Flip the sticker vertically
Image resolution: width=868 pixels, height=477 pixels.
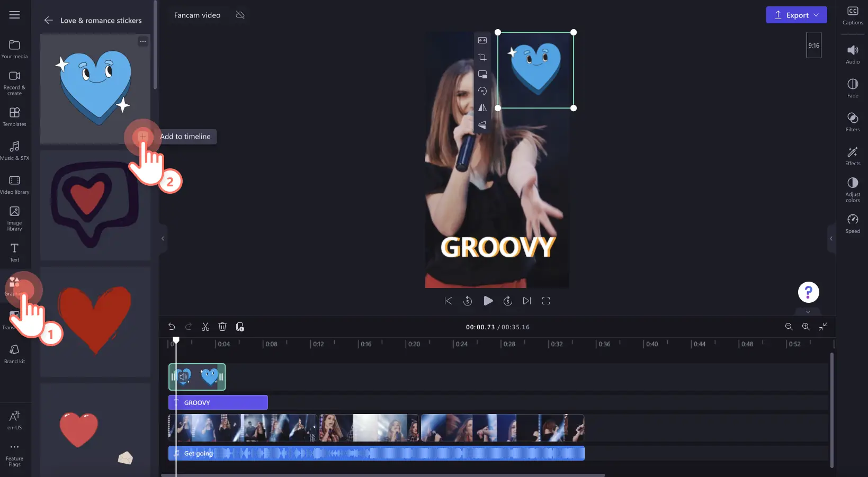tap(482, 125)
